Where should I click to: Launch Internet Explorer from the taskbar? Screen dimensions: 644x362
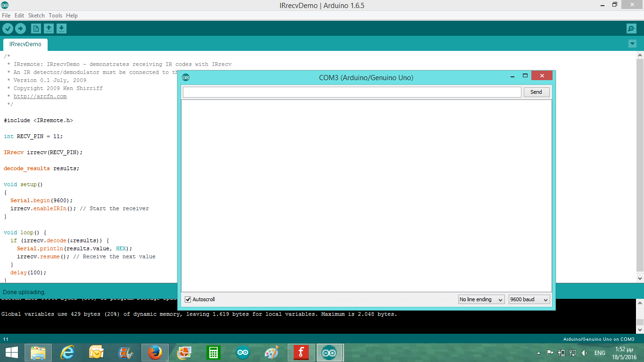[68, 353]
